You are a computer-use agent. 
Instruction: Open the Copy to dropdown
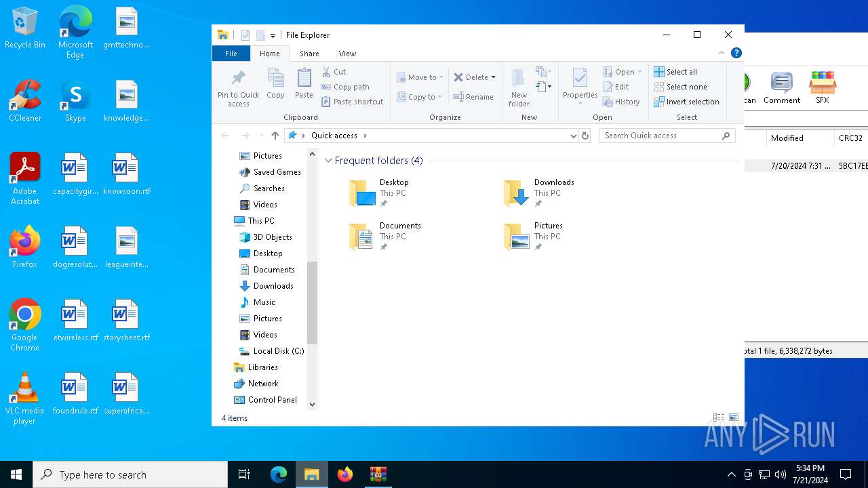[420, 97]
